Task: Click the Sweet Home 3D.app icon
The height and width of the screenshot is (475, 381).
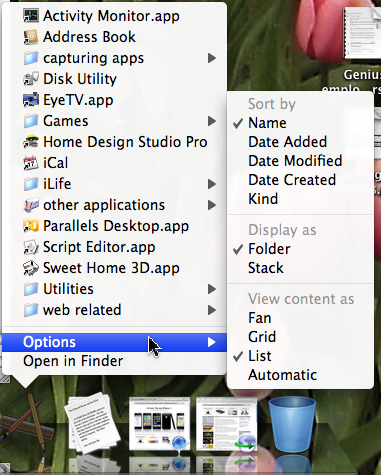Action: pyautogui.click(x=31, y=268)
